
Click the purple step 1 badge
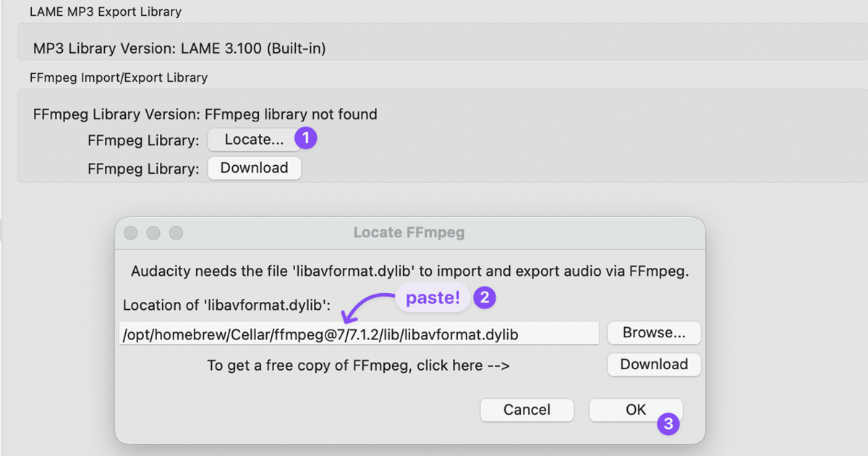pyautogui.click(x=306, y=138)
